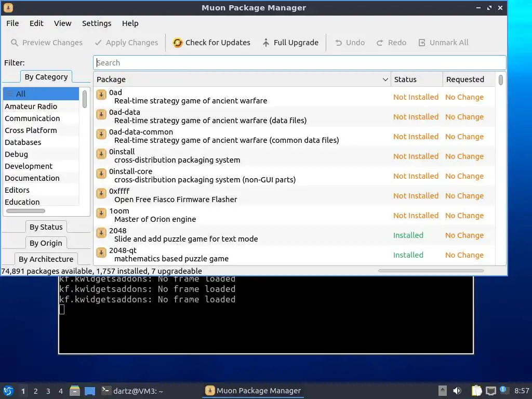532x399 pixels.
Task: Click the 0install package icon
Action: (x=101, y=154)
